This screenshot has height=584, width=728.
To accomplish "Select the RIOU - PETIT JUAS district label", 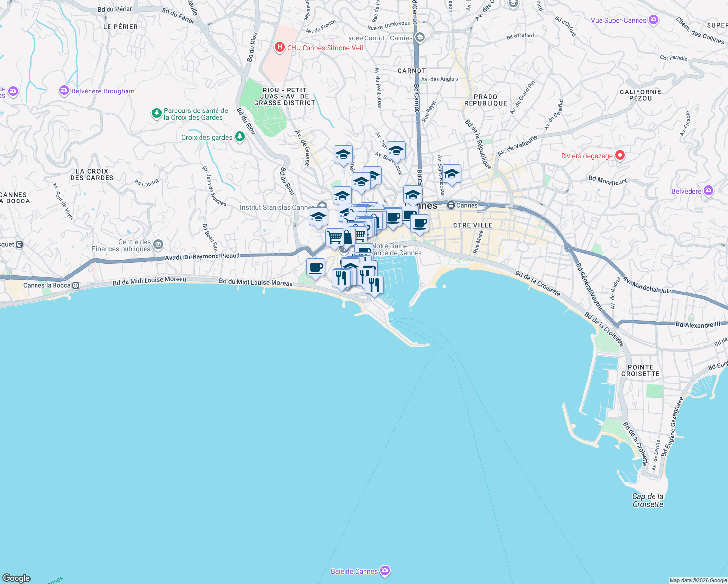I will (285, 96).
